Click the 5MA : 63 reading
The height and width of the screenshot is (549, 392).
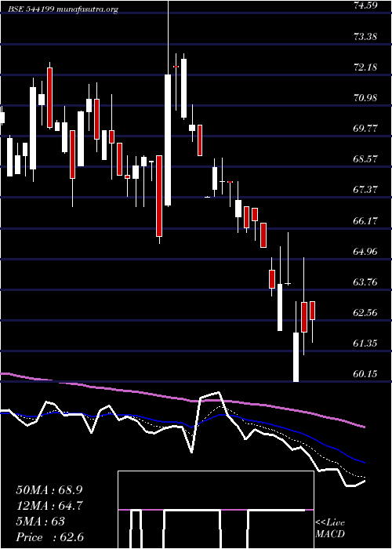click(x=41, y=522)
